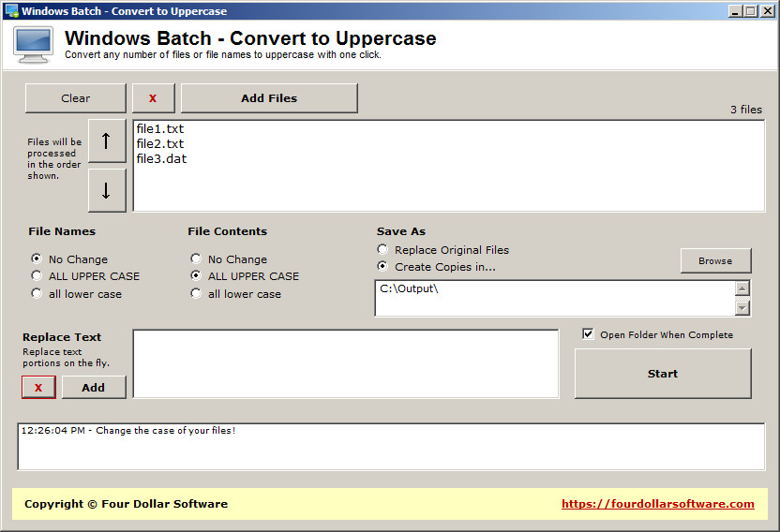The width and height of the screenshot is (780, 532).
Task: Close the Convert to Uppercase window
Action: tap(768, 11)
